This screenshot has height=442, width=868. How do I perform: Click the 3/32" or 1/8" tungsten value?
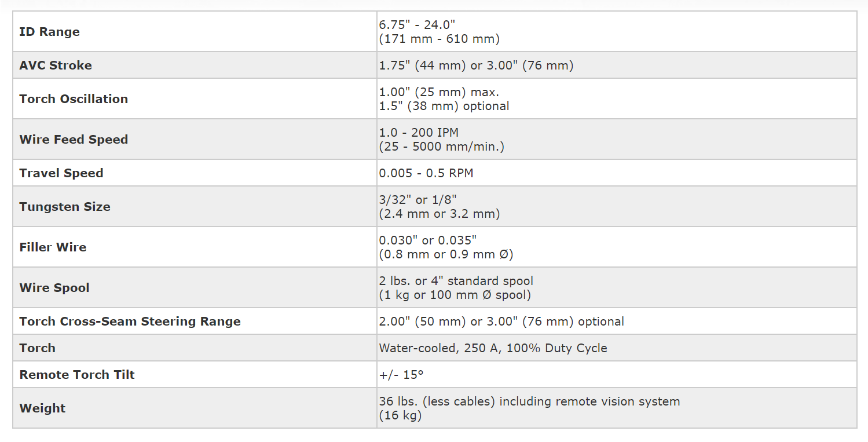(x=418, y=200)
